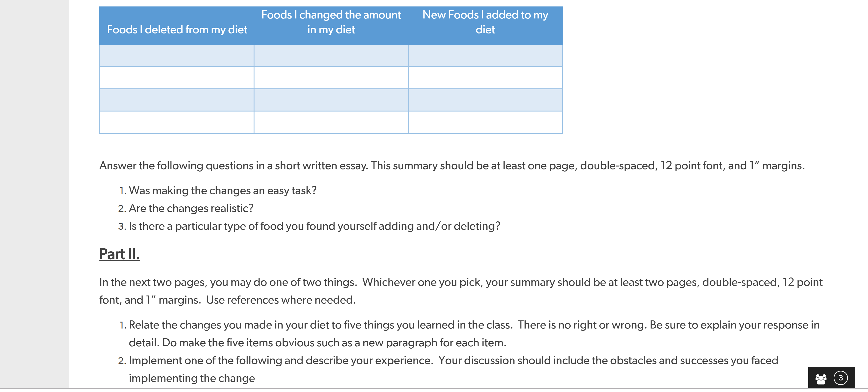Click 'Was making the changes an easy task?'
868x392 pixels.
(223, 191)
